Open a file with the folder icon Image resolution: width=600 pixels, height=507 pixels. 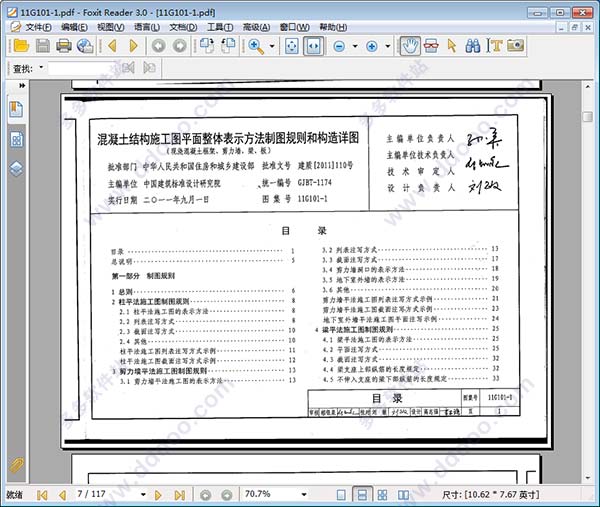(x=21, y=46)
